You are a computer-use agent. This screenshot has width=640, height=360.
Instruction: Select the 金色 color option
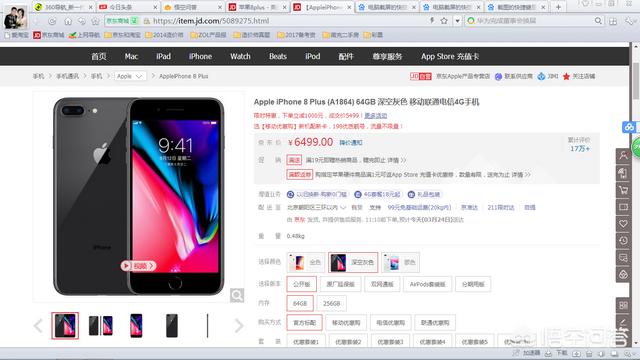click(x=306, y=262)
